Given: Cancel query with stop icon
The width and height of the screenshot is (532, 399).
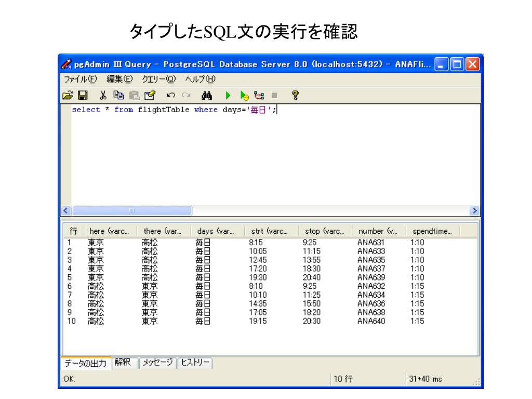Looking at the screenshot, I should [x=274, y=96].
